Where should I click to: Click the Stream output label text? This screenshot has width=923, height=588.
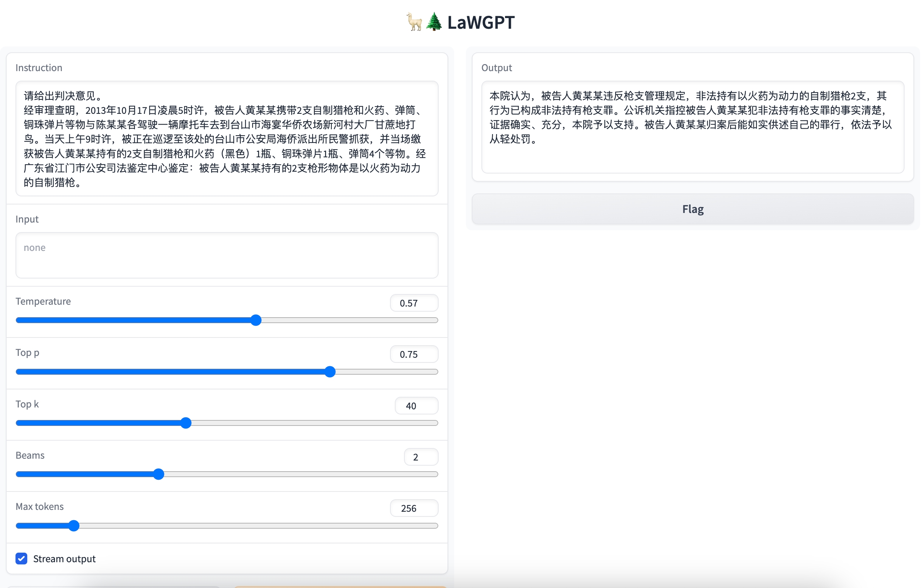(x=65, y=559)
